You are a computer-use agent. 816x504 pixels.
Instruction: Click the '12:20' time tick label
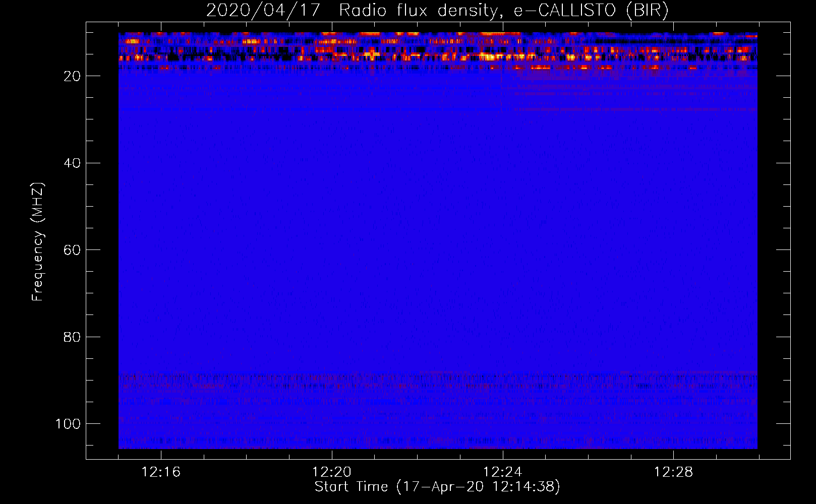tap(332, 472)
